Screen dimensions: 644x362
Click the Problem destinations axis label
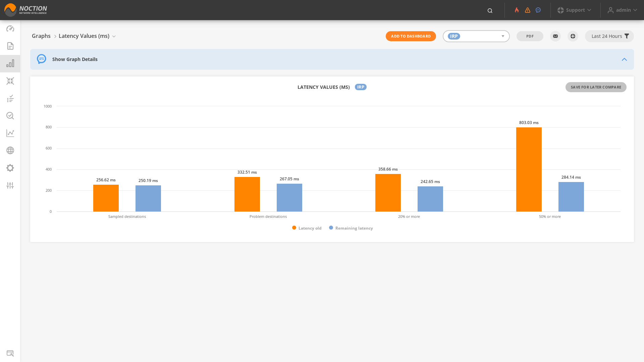coord(268,217)
